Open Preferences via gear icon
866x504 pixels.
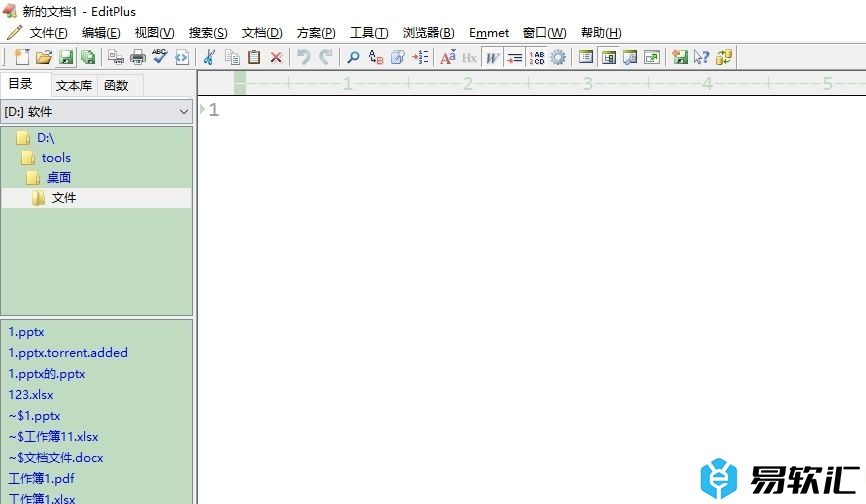point(558,57)
